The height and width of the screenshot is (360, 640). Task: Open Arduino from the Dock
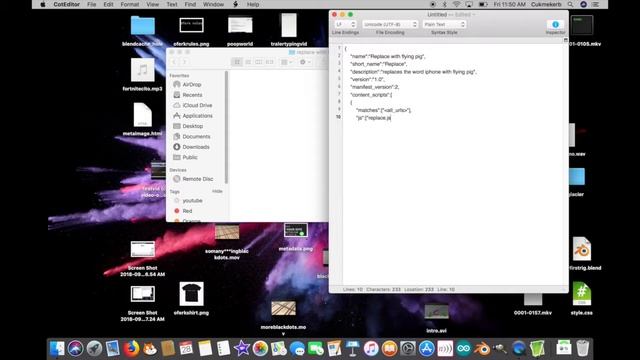click(x=464, y=348)
